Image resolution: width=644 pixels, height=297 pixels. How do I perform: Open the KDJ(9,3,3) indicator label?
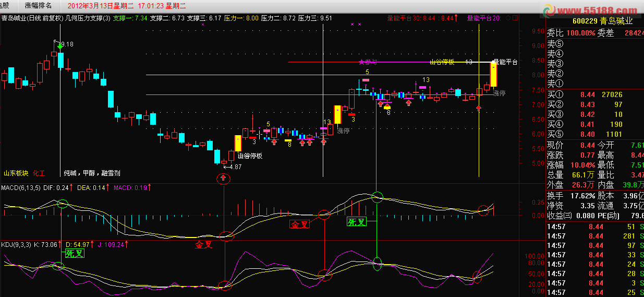click(16, 244)
